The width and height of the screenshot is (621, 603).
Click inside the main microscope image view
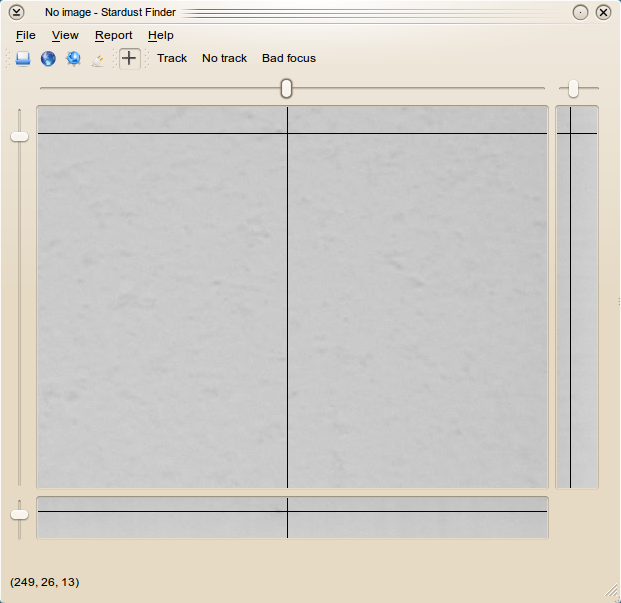(x=292, y=297)
